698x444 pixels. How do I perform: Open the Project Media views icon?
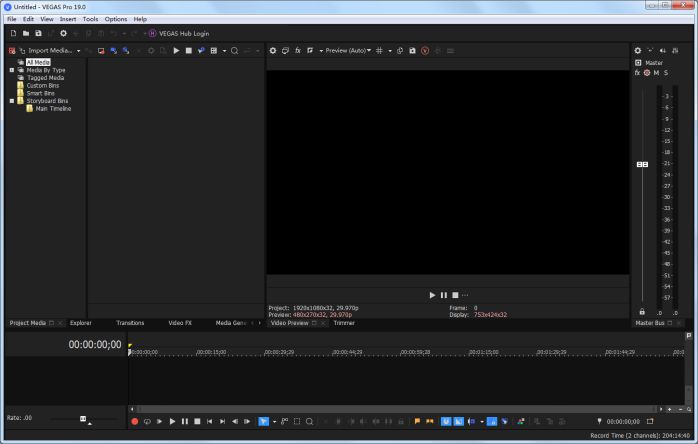214,51
